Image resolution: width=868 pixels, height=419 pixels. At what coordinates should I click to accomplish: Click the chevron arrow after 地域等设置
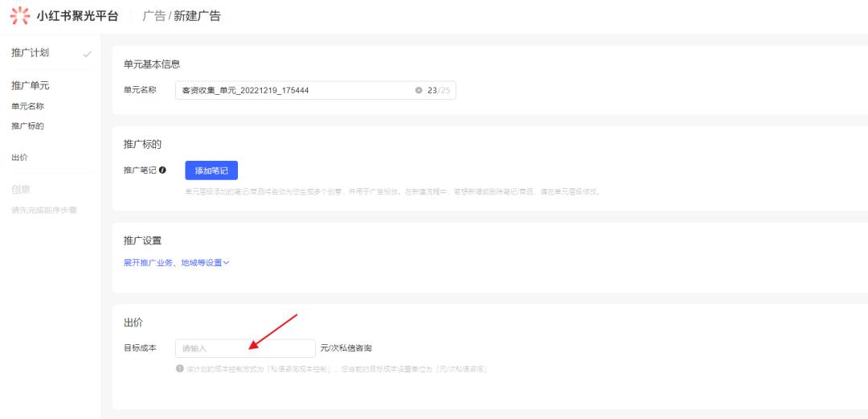pos(227,262)
